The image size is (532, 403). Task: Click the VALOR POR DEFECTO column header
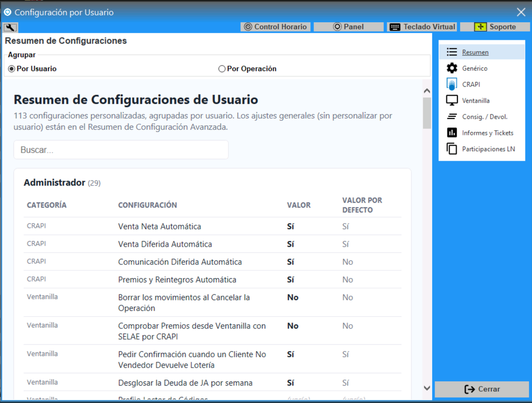[362, 205]
